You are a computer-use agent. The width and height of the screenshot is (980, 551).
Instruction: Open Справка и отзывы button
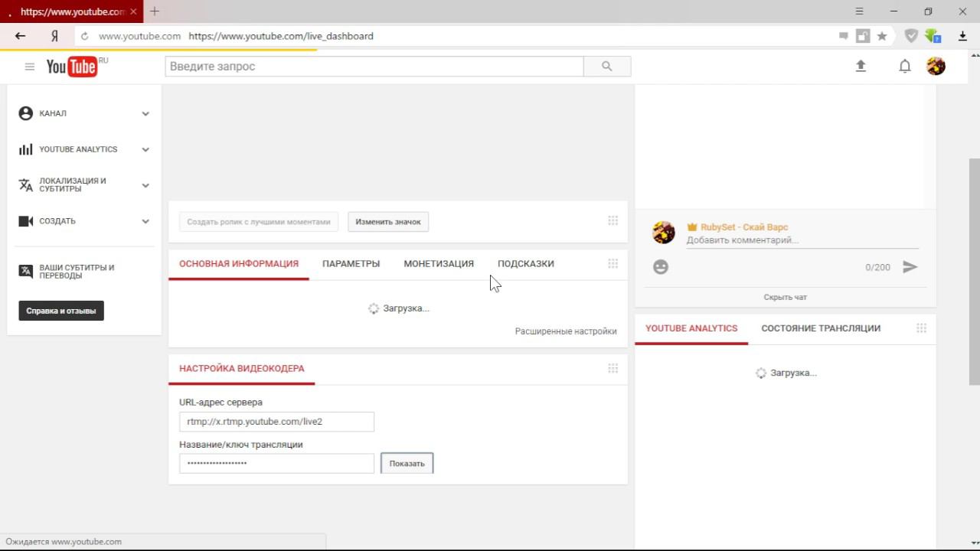(61, 311)
